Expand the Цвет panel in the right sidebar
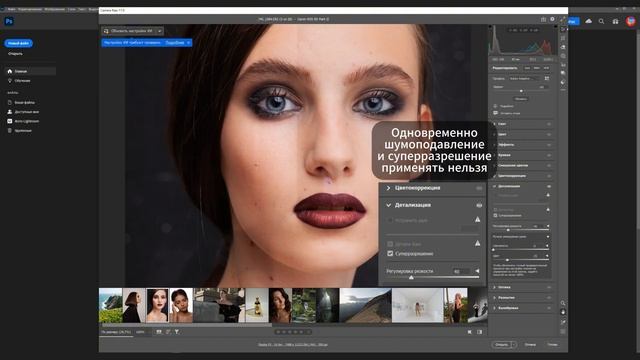Image resolution: width=640 pixels, height=360 pixels. [x=495, y=134]
